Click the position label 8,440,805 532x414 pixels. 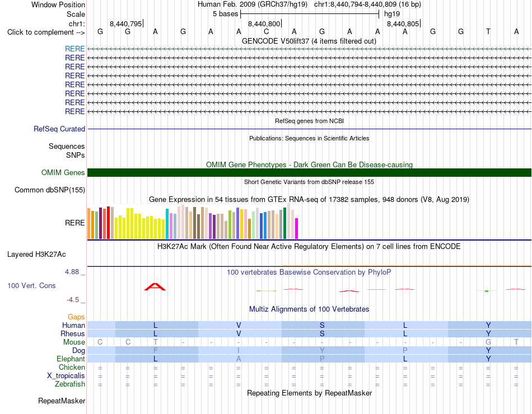(x=403, y=23)
